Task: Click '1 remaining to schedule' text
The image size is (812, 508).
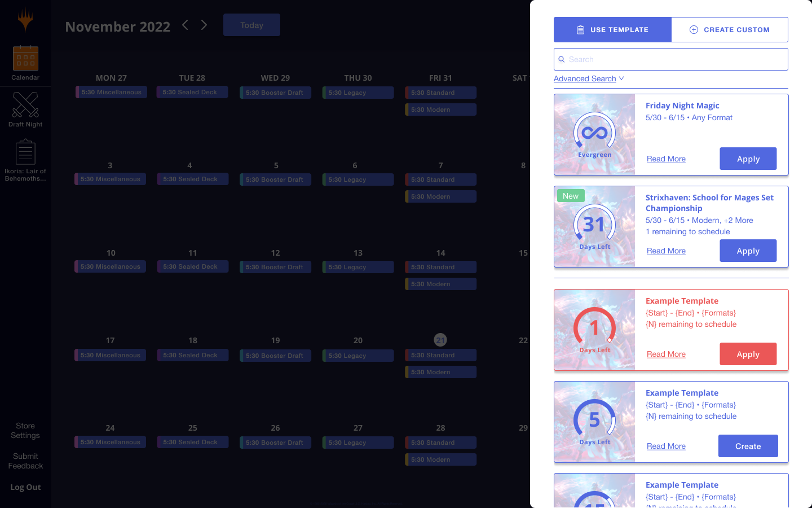Action: tap(688, 231)
